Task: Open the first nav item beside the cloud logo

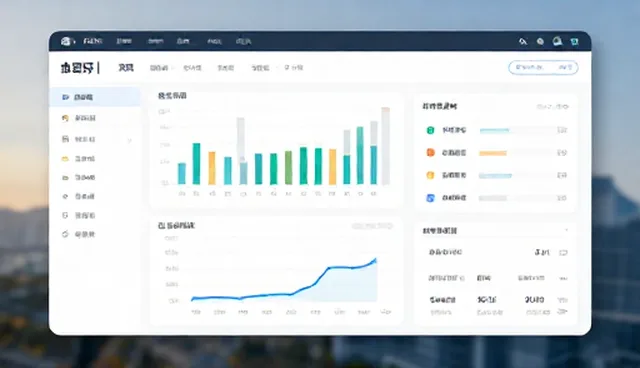Action: 93,41
